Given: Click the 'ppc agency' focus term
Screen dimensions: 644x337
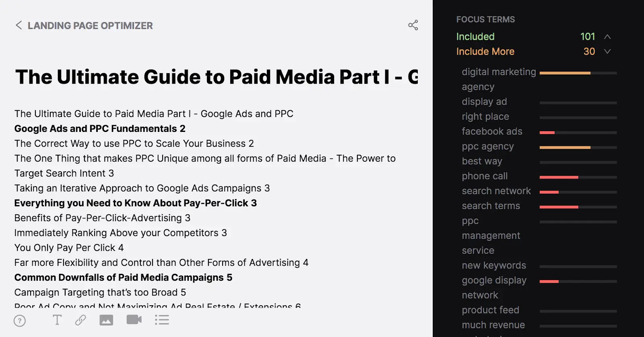Looking at the screenshot, I should 488,146.
